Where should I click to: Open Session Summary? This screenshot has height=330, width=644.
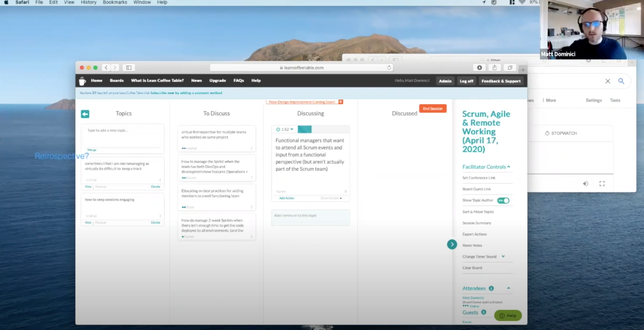[x=477, y=223]
